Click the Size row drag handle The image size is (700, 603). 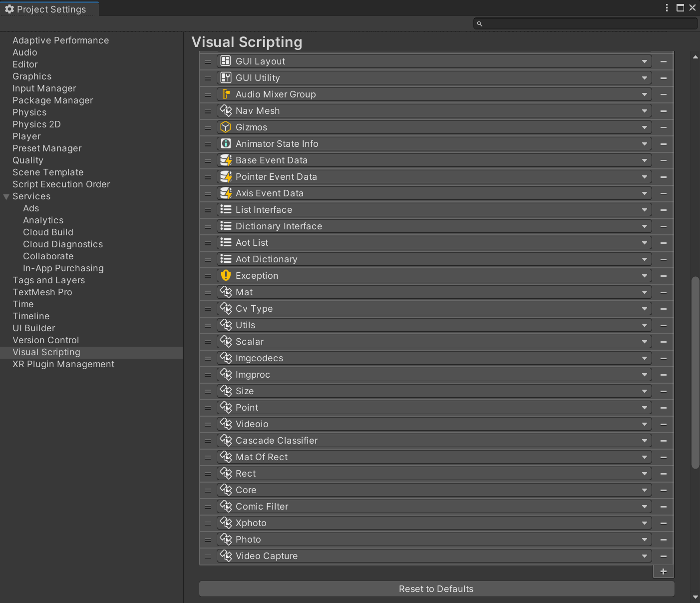pyautogui.click(x=208, y=391)
